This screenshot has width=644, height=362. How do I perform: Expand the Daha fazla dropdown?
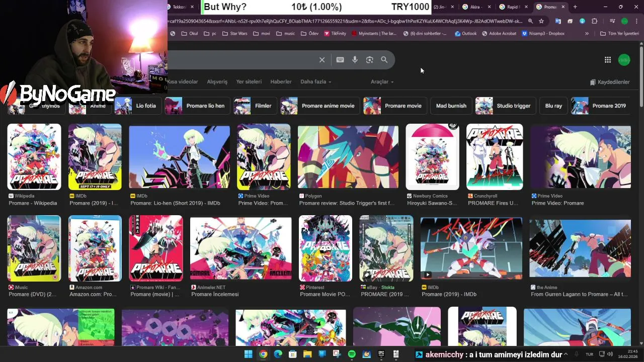(315, 82)
